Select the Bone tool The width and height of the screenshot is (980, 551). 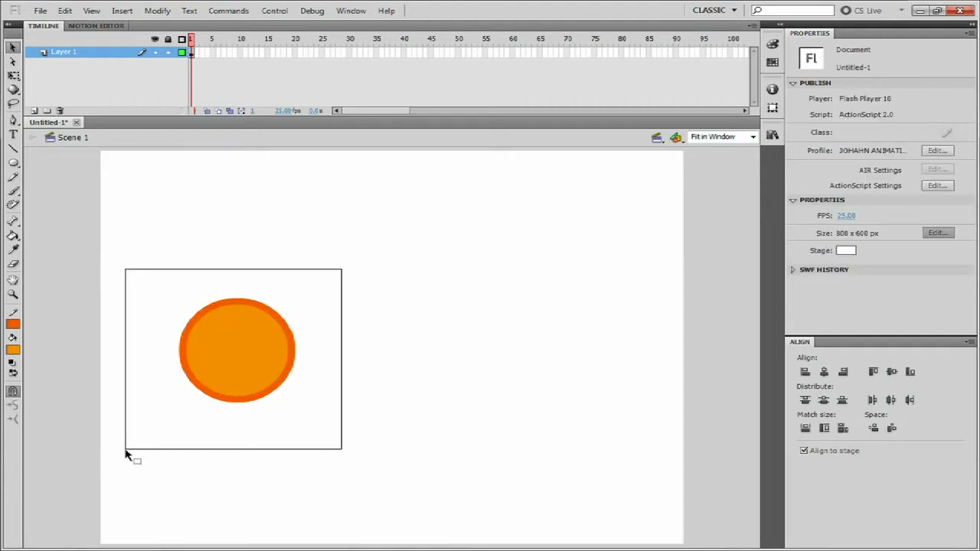pos(13,221)
